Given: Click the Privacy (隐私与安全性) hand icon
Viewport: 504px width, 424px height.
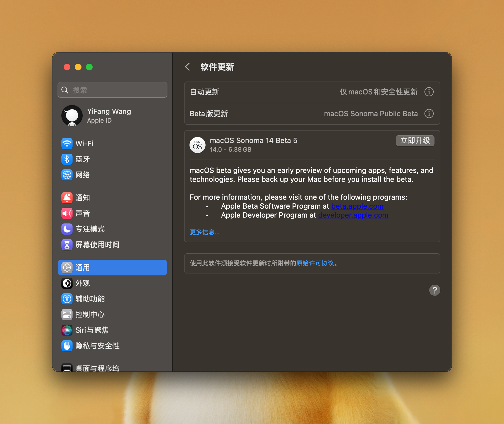Looking at the screenshot, I should point(67,346).
